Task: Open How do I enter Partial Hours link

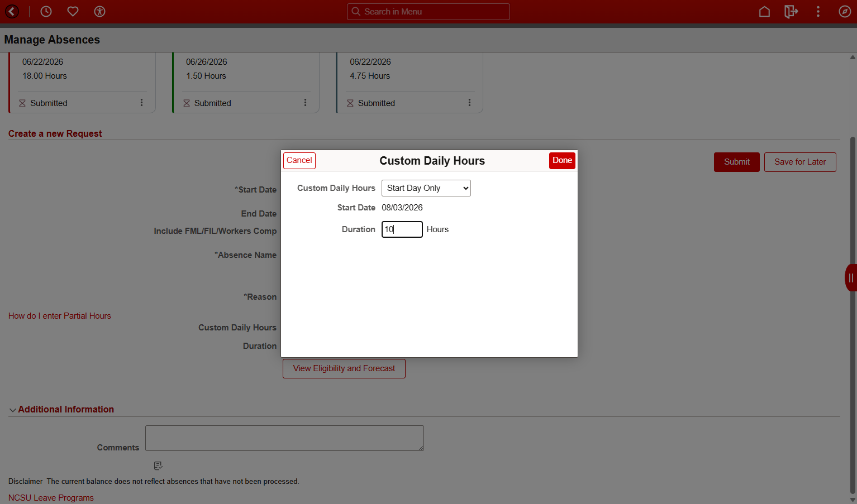Action: (x=60, y=316)
